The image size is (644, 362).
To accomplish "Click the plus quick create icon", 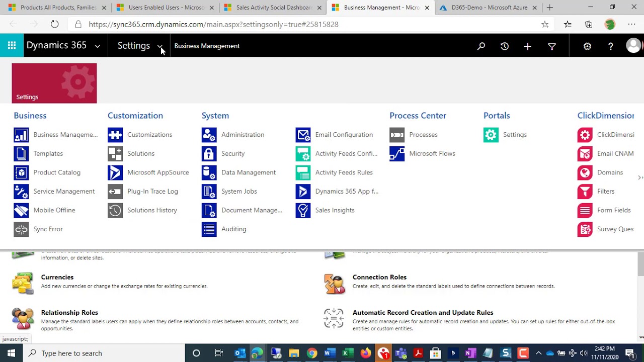I will pyautogui.click(x=527, y=46).
